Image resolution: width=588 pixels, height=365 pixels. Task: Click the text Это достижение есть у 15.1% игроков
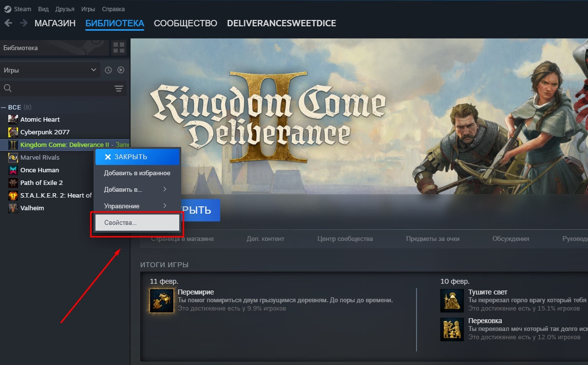tap(524, 308)
